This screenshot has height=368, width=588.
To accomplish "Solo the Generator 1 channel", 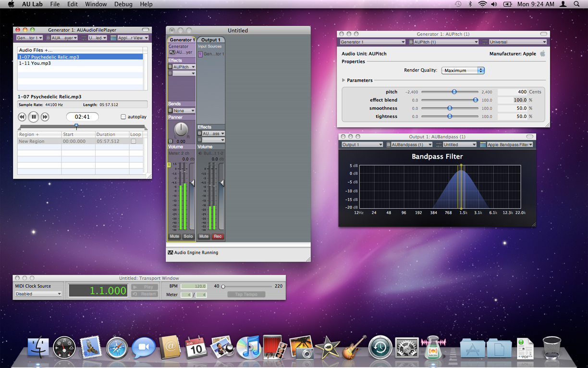I will [x=188, y=237].
